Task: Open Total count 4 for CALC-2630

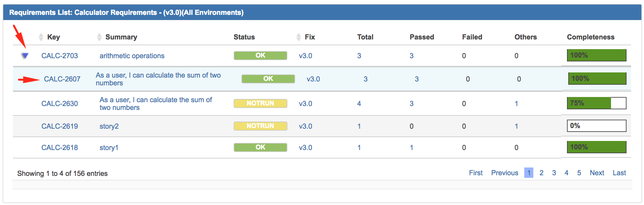Action: tap(359, 103)
